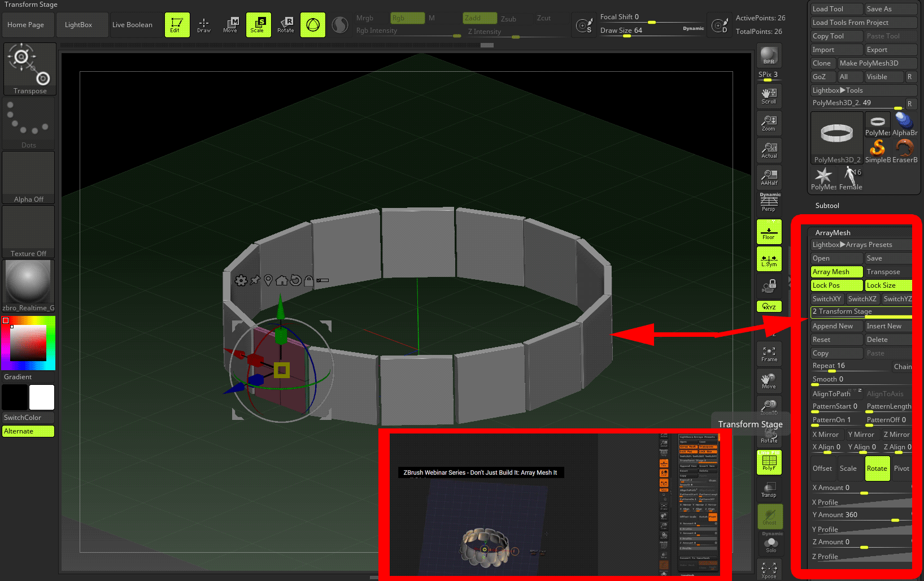Toggle the XYZ rotation mode button

pyautogui.click(x=769, y=306)
